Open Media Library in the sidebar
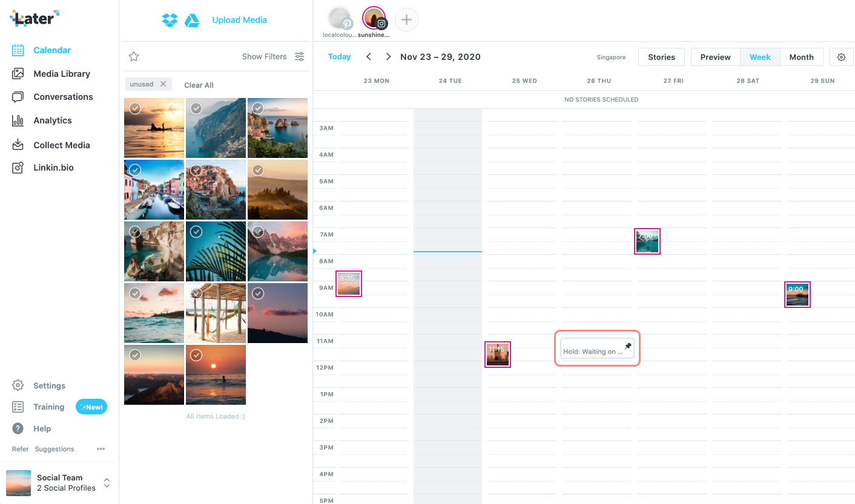 tap(62, 74)
